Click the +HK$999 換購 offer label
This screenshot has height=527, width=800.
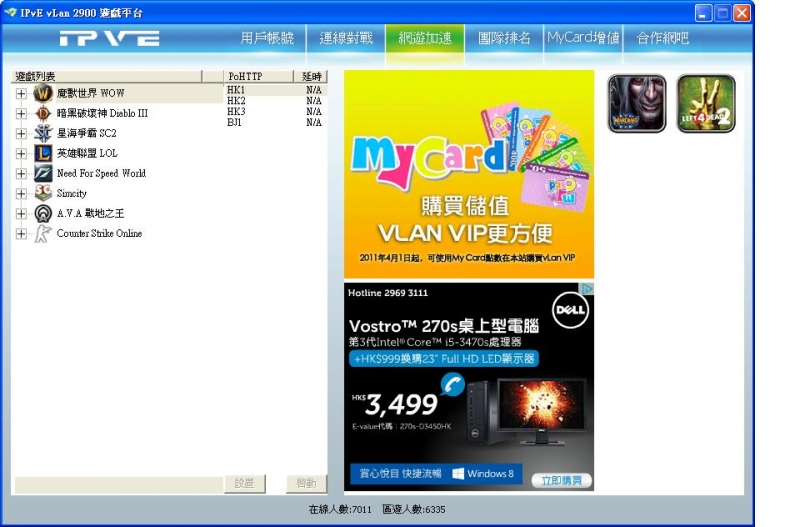click(x=444, y=359)
